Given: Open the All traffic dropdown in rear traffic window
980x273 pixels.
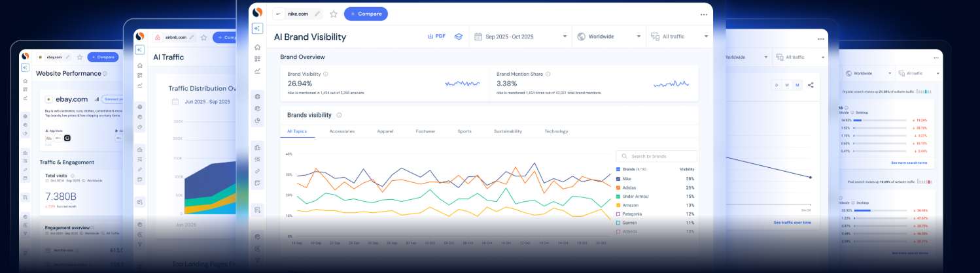Looking at the screenshot, I should pyautogui.click(x=801, y=57).
